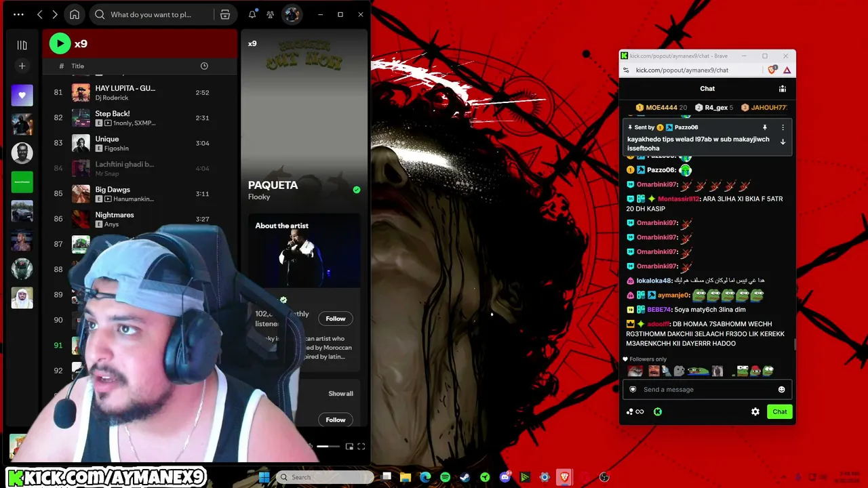Collapse Your Library in Spotify sidebar
The width and height of the screenshot is (868, 488).
point(22,45)
